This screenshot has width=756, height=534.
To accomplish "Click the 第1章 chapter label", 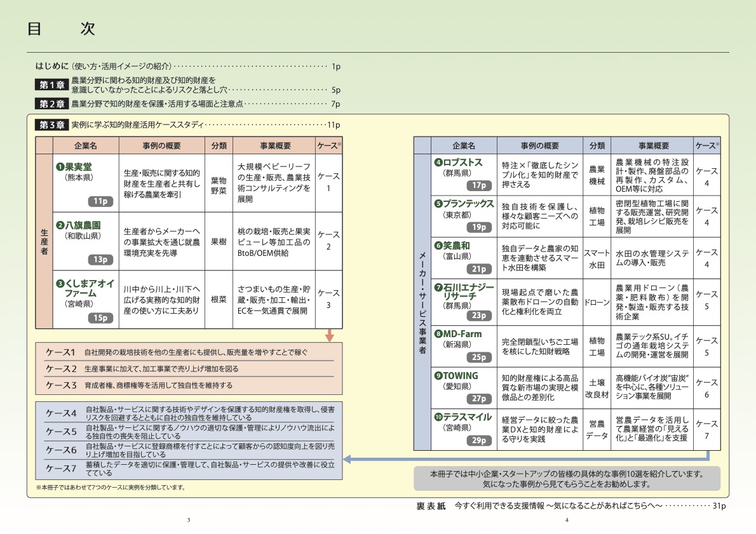I will click(x=51, y=85).
